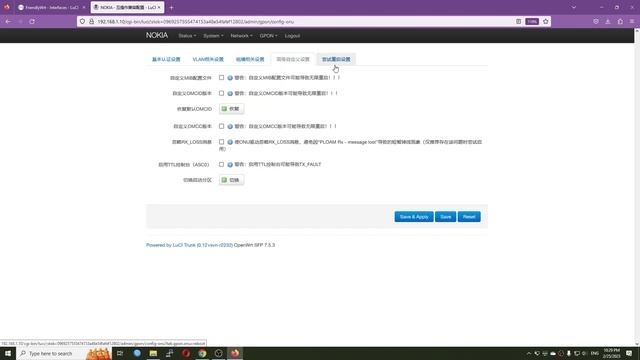The height and width of the screenshot is (360, 640).
Task: Click the info icon beside the TX_FAULT warning
Action: pos(230,164)
